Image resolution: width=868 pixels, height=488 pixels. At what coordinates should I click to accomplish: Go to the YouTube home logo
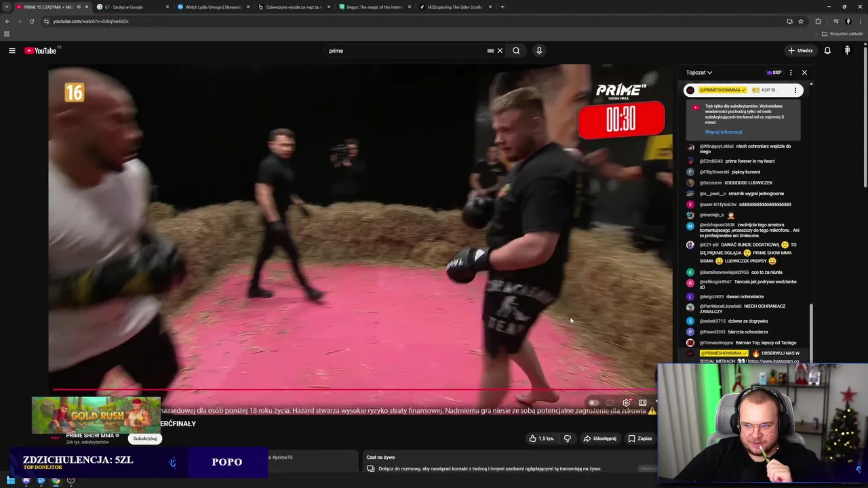tap(41, 51)
